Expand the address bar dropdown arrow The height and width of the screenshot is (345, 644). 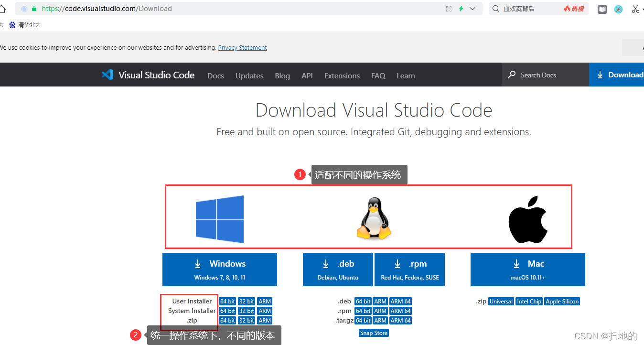click(473, 9)
